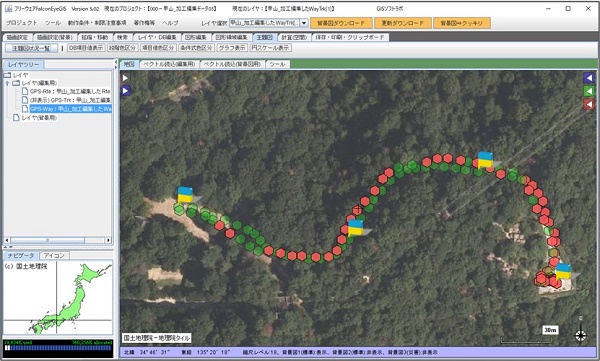Click the Japan navigator overview map
Image resolution: width=600 pixels, height=361 pixels.
pos(58,298)
